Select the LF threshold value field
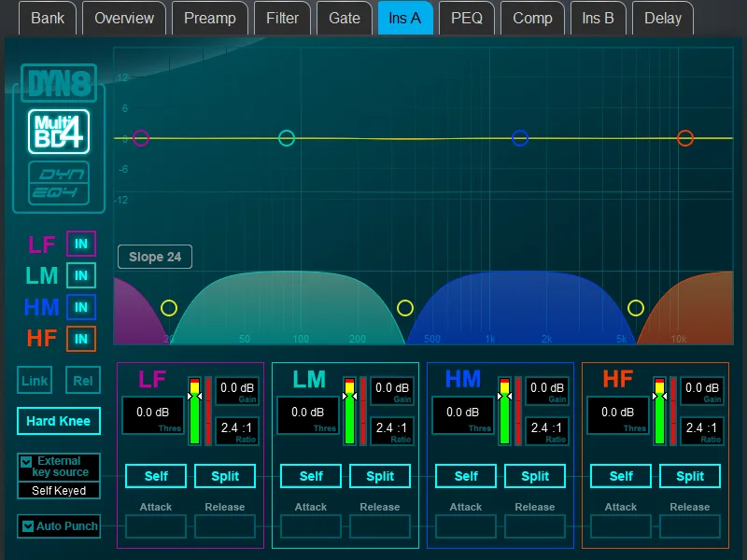 click(x=153, y=415)
